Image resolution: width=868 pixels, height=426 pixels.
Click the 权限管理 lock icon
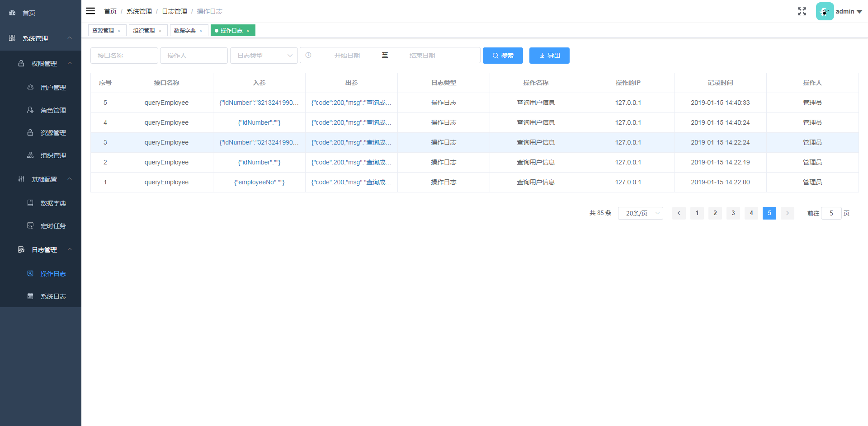coord(21,63)
